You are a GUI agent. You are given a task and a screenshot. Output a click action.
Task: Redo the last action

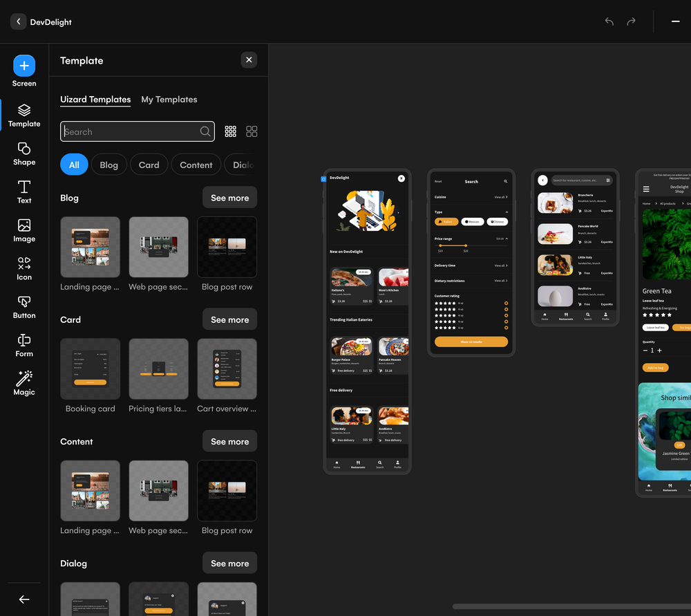point(631,21)
